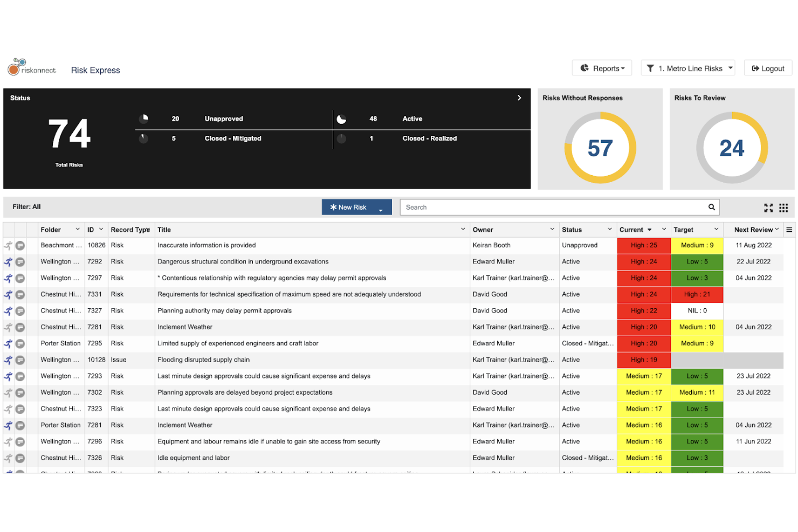Click the Logout button
Image resolution: width=798 pixels, height=532 pixels.
click(767, 68)
